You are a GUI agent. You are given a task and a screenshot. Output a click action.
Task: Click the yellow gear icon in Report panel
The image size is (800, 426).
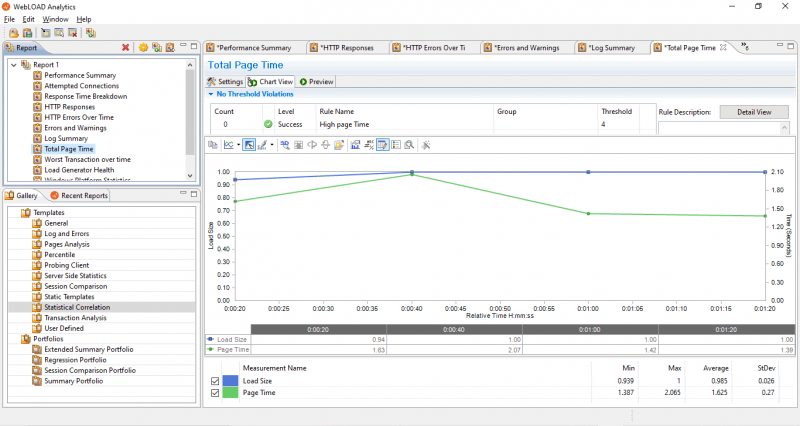[x=143, y=47]
